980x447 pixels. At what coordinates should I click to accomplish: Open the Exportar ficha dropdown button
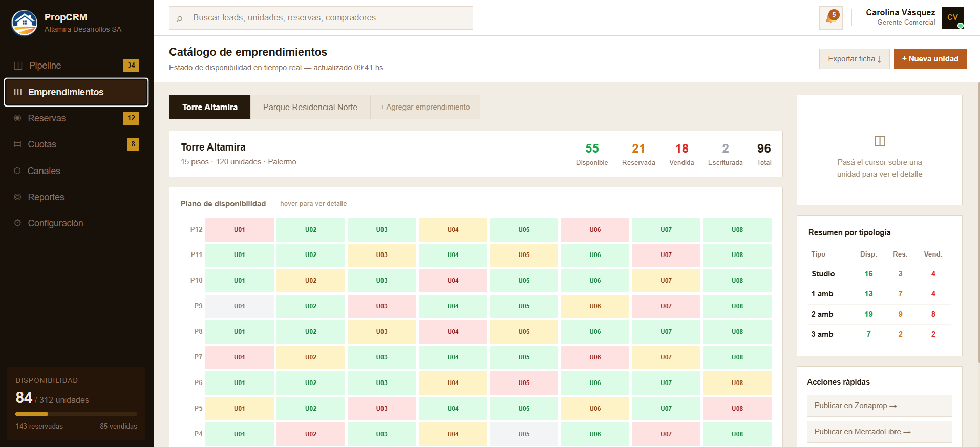click(x=854, y=59)
